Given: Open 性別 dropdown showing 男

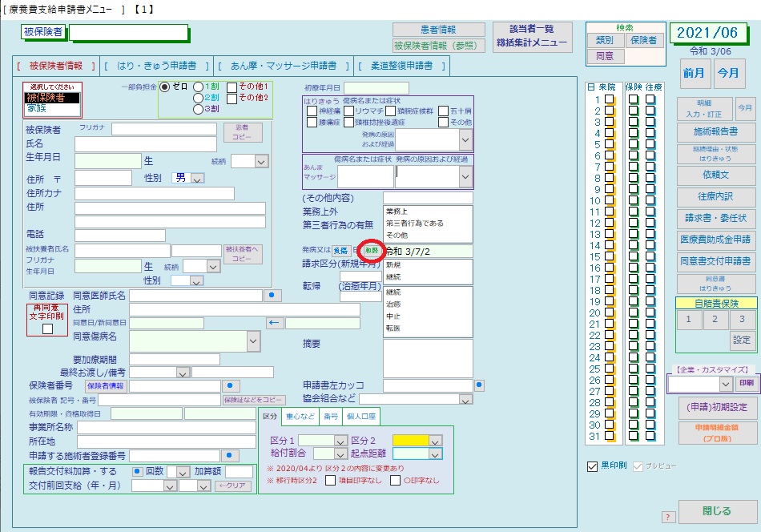Looking at the screenshot, I should (197, 179).
